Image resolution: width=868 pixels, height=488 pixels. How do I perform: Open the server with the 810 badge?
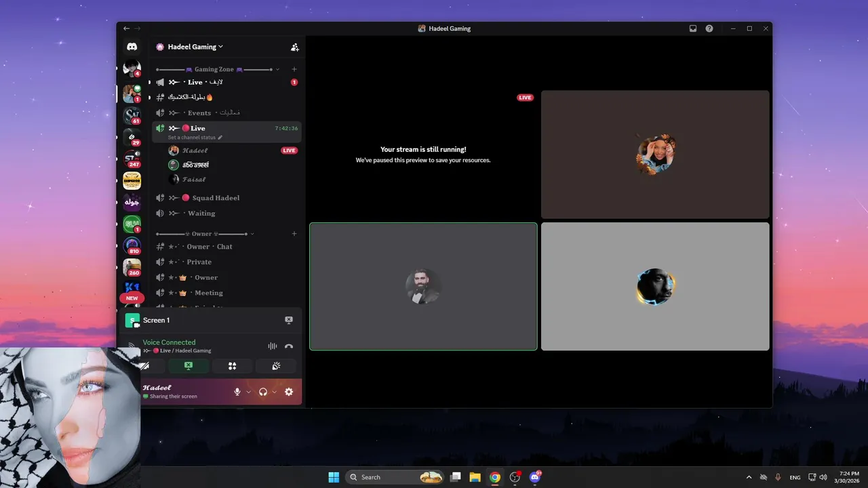tap(132, 245)
